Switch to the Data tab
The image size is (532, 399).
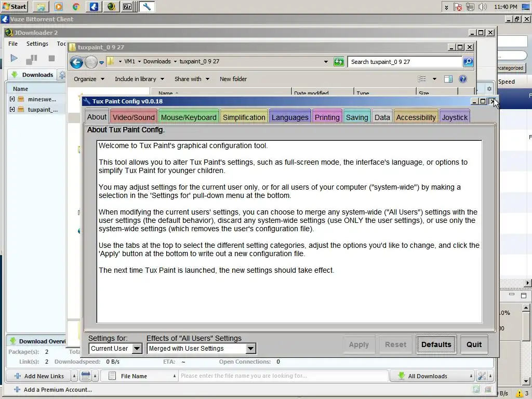382,117
